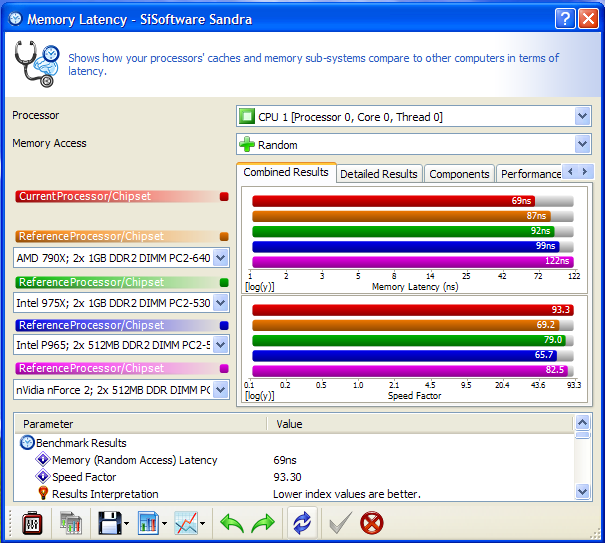The width and height of the screenshot is (605, 543).
Task: Expand the Intel P965 reference dropdown
Action: [221, 344]
